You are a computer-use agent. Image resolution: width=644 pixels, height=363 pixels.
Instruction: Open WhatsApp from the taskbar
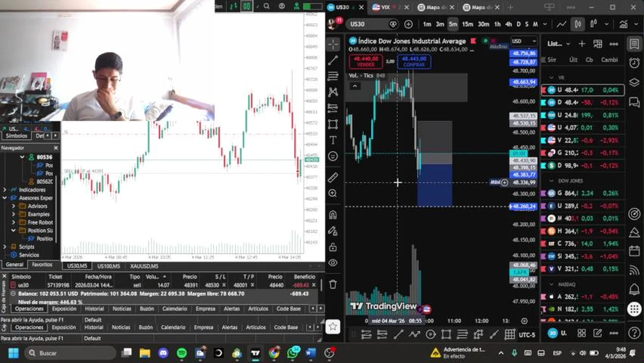pos(293,352)
